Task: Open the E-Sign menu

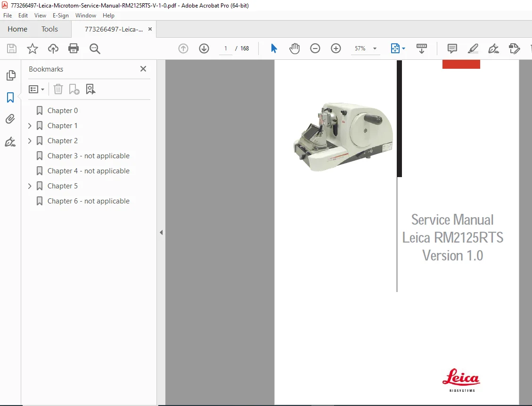Action: pos(60,16)
